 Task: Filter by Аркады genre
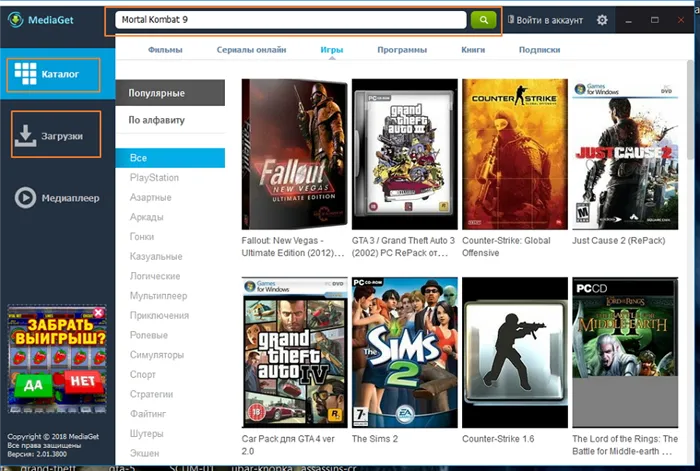(146, 217)
